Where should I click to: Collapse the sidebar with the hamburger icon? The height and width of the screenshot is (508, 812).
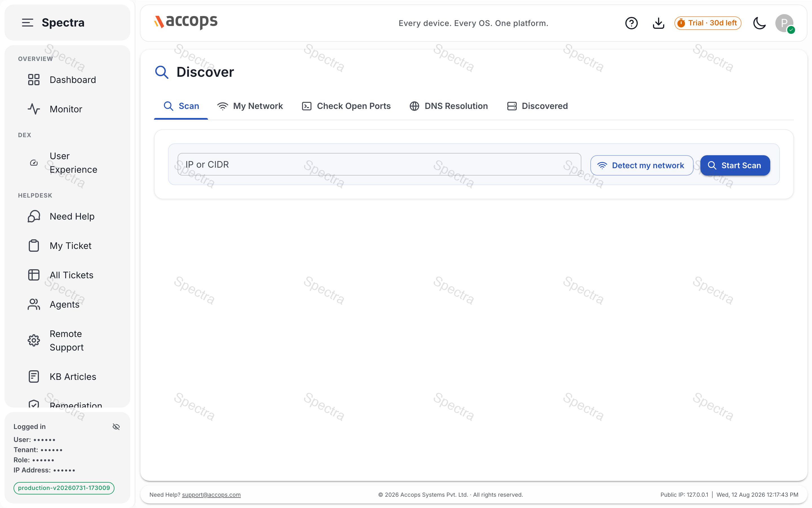(x=28, y=23)
